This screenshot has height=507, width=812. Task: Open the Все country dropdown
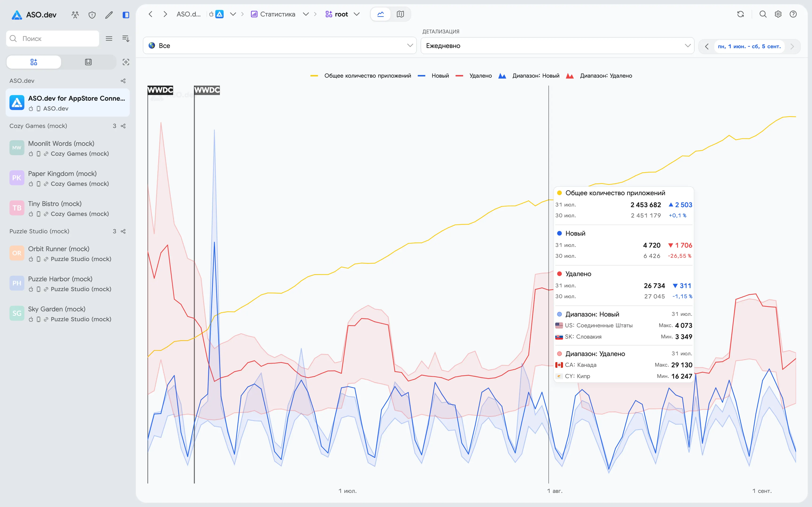[x=280, y=46]
